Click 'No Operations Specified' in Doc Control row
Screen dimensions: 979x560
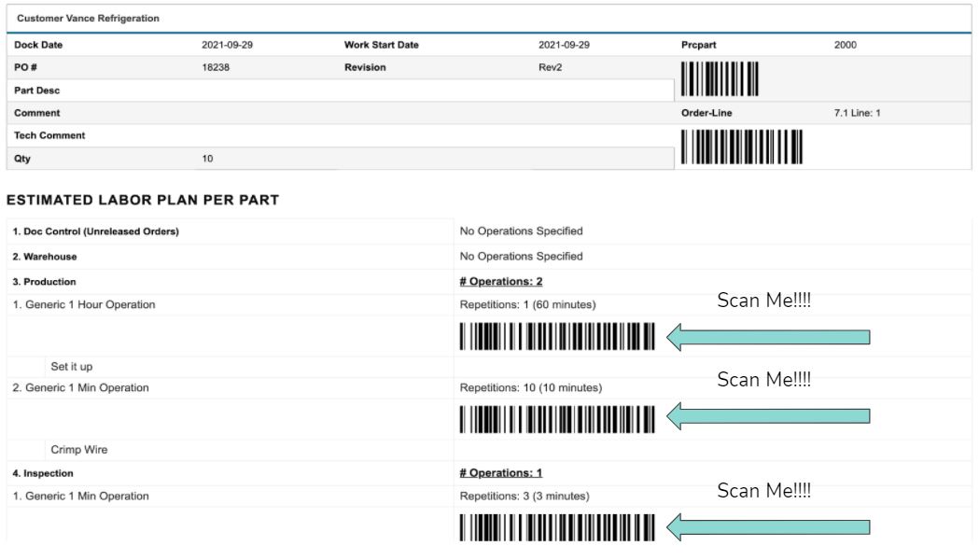pyautogui.click(x=522, y=231)
